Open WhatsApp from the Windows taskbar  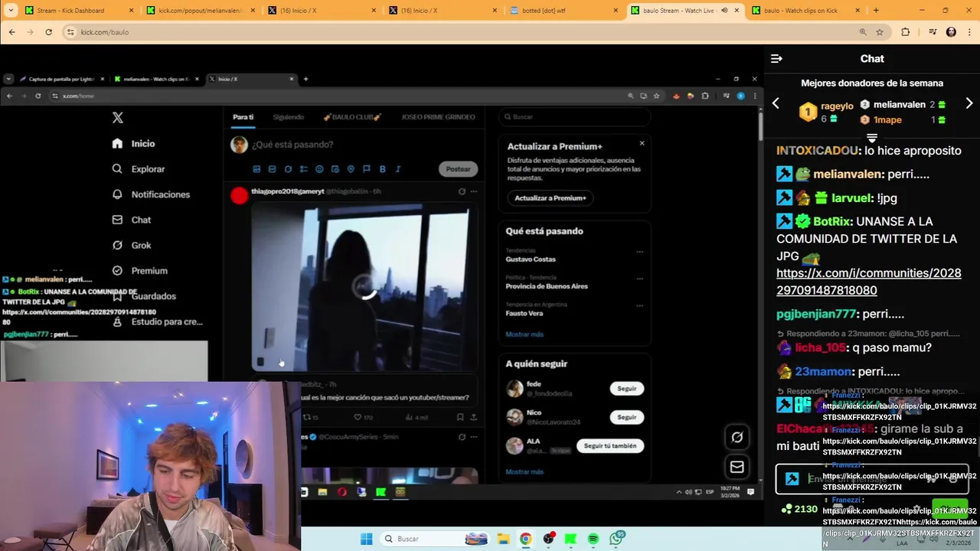616,539
